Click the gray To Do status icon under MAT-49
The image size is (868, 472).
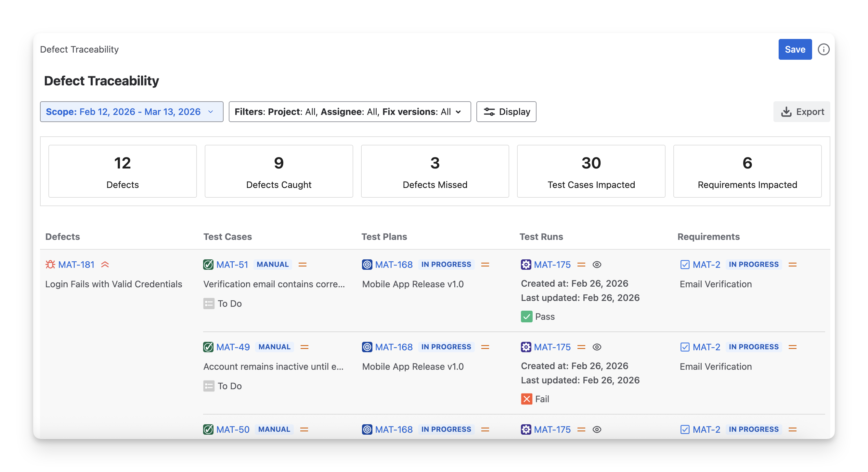(209, 386)
